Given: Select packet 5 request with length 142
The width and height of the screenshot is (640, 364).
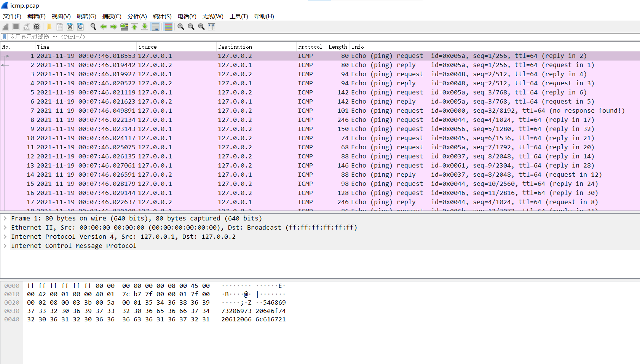Looking at the screenshot, I should point(320,92).
